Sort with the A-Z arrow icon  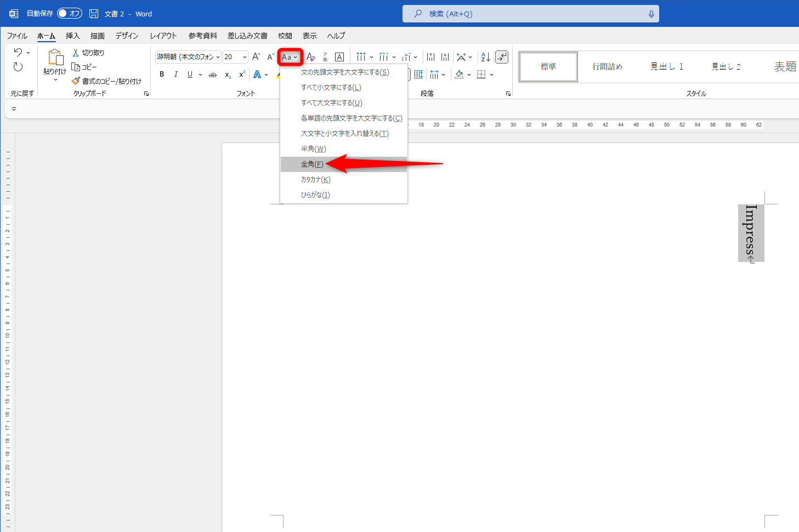click(485, 57)
